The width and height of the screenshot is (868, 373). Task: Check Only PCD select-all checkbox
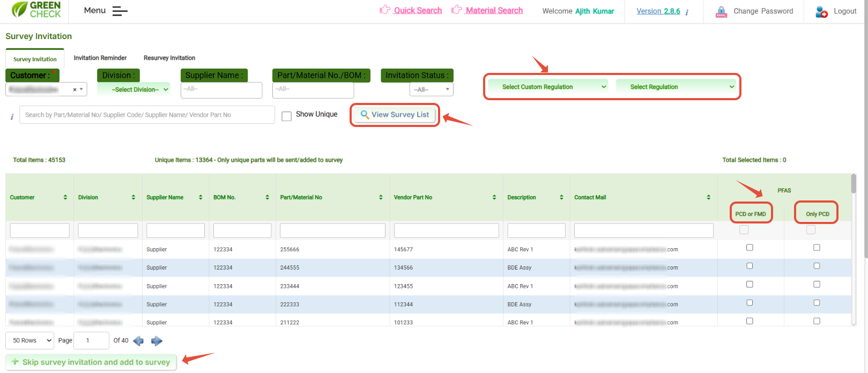[x=811, y=229]
